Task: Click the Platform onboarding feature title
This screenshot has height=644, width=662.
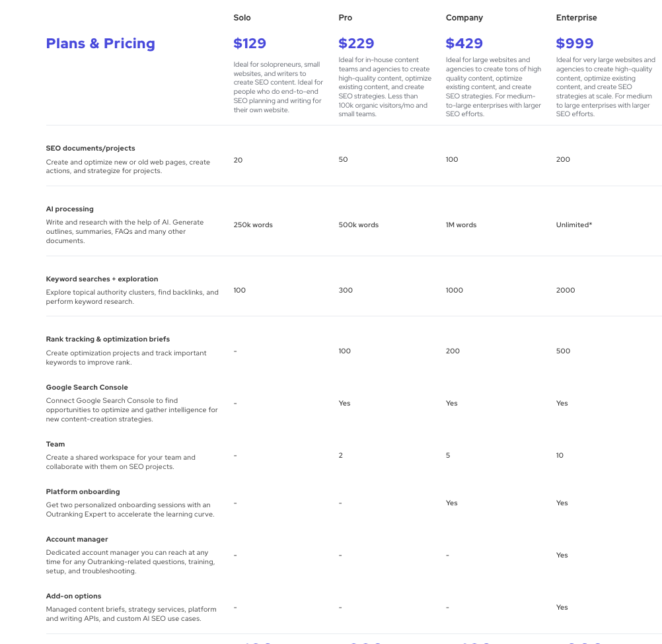Action: point(83,491)
